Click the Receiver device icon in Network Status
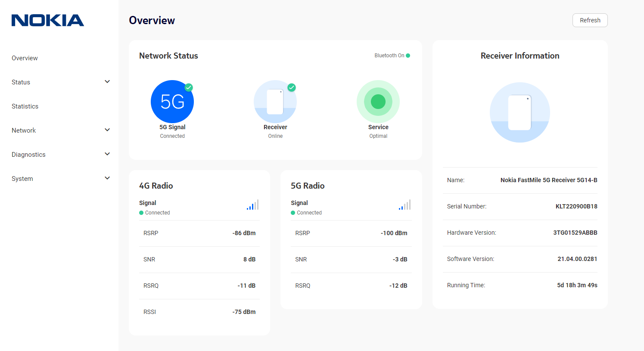644x351 pixels. click(275, 102)
